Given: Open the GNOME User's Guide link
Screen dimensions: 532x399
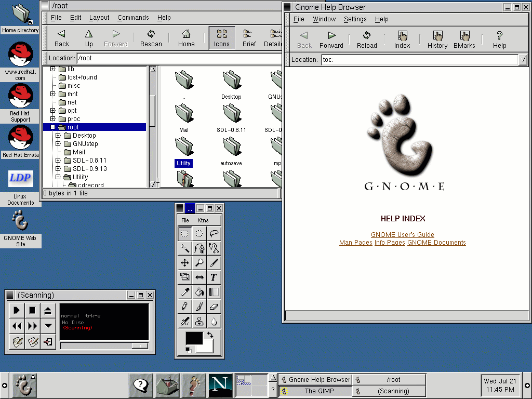Looking at the screenshot, I should tap(402, 235).
